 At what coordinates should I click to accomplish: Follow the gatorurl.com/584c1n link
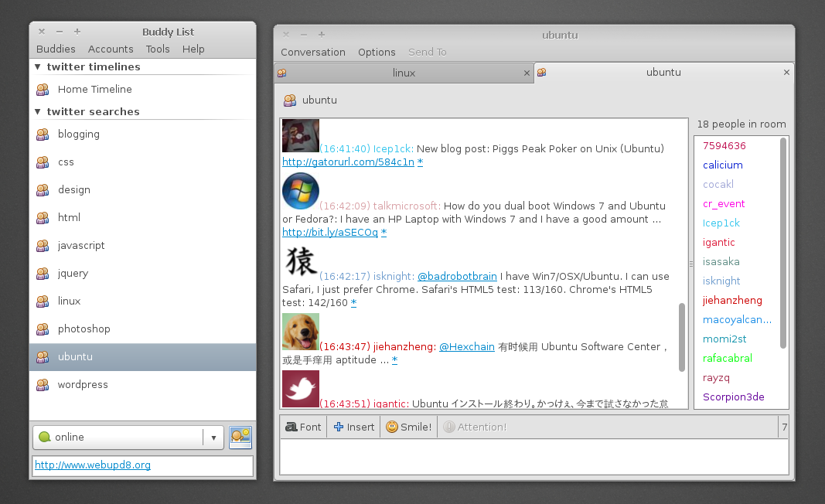[348, 162]
